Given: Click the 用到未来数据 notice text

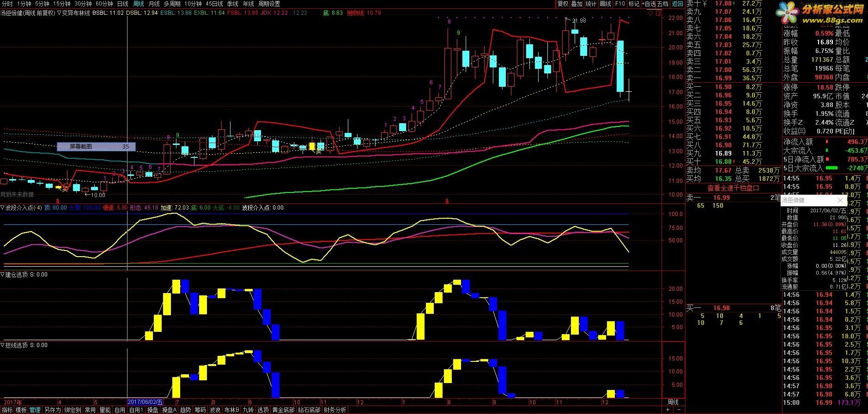Looking at the screenshot, I should pyautogui.click(x=17, y=195).
